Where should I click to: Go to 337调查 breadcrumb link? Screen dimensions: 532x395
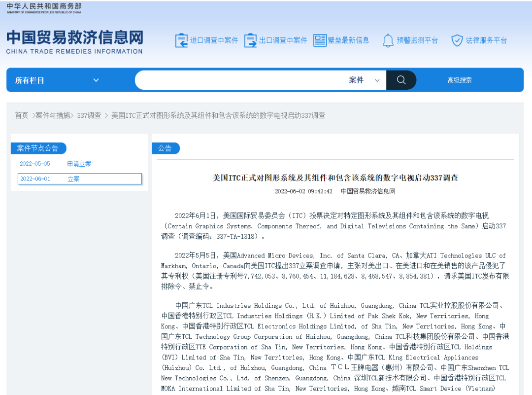[x=89, y=115]
